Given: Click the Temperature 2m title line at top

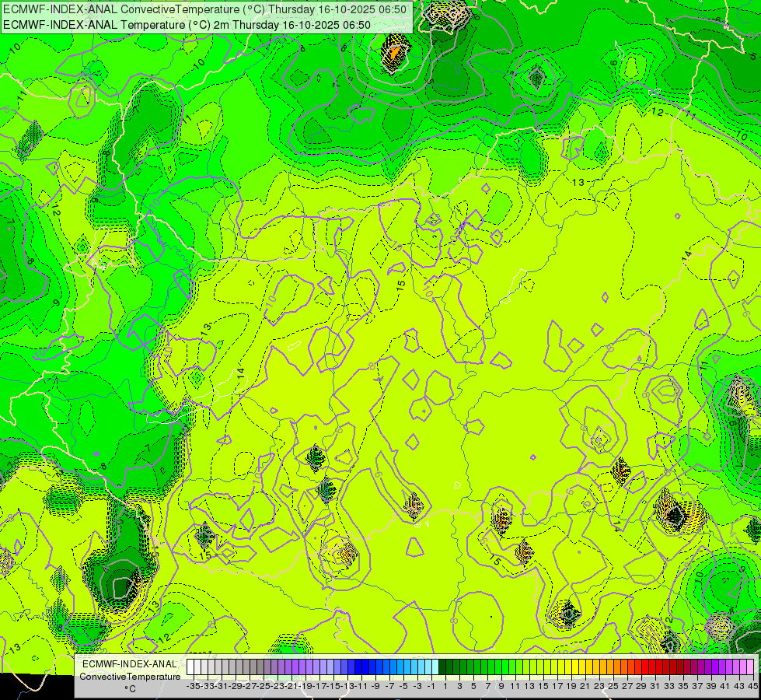Looking at the screenshot, I should [x=187, y=25].
